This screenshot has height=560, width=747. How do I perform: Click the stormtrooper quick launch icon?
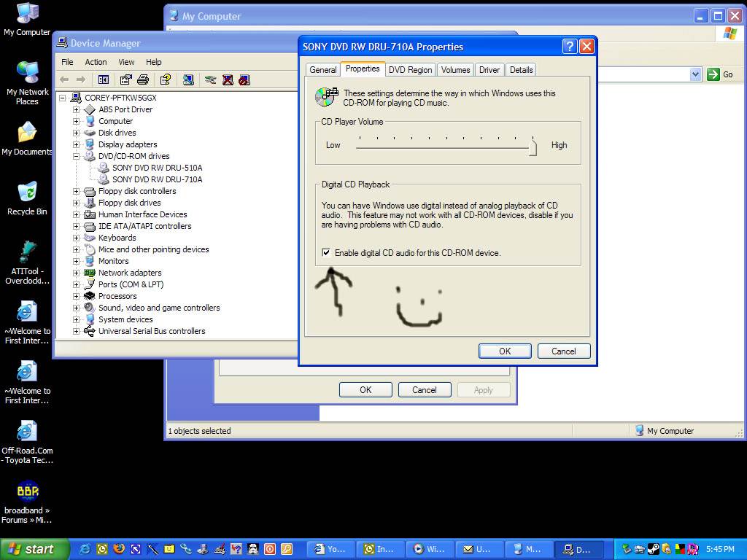pos(252,549)
